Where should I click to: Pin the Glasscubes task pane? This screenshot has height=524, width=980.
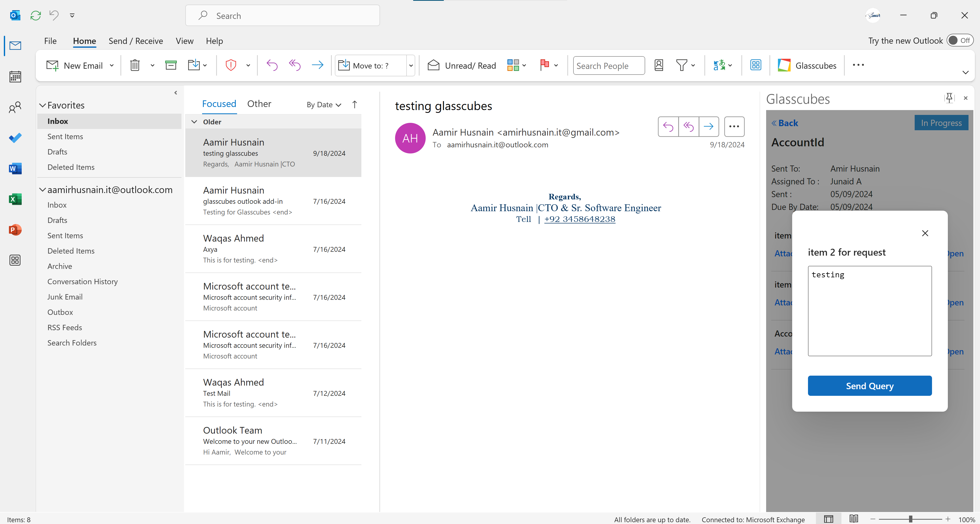click(949, 98)
